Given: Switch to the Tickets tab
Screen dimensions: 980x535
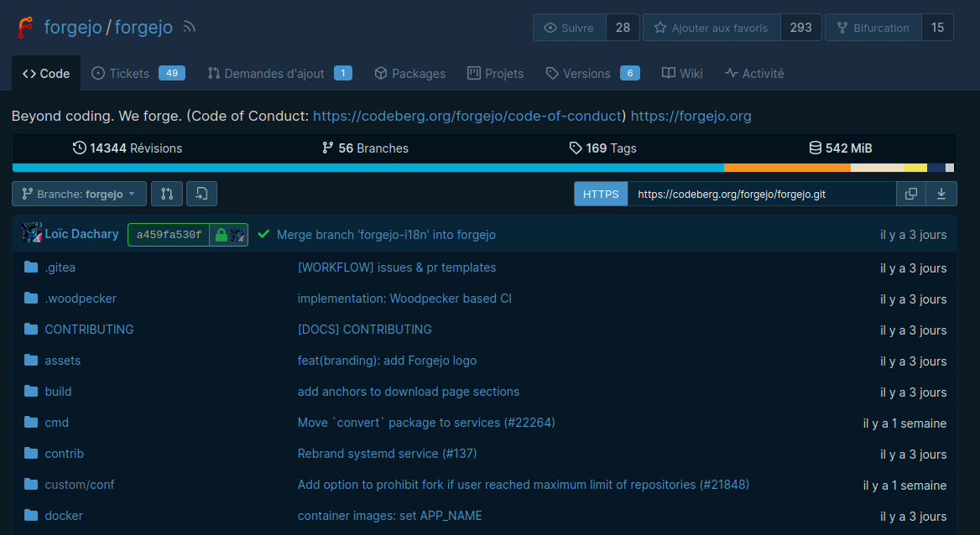Looking at the screenshot, I should point(129,74).
